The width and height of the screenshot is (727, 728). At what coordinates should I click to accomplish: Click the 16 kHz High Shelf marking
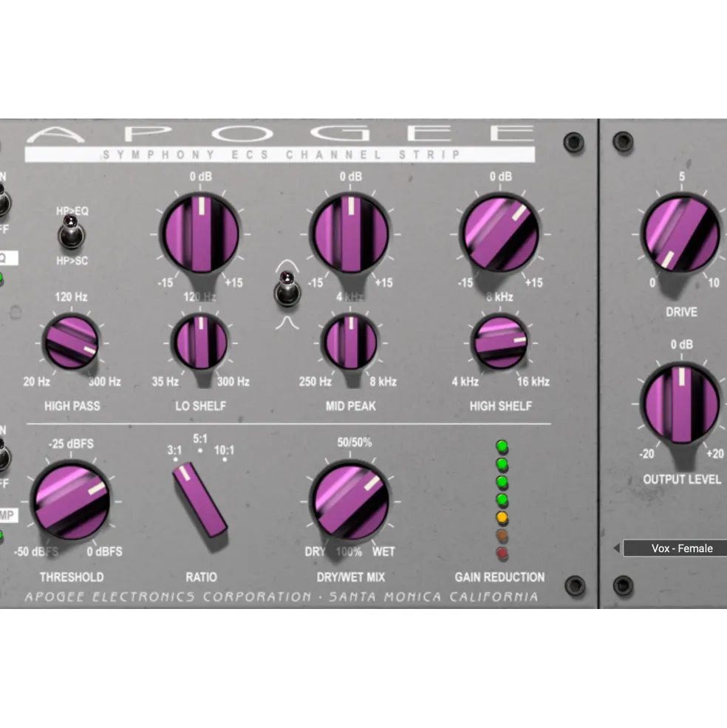click(533, 381)
